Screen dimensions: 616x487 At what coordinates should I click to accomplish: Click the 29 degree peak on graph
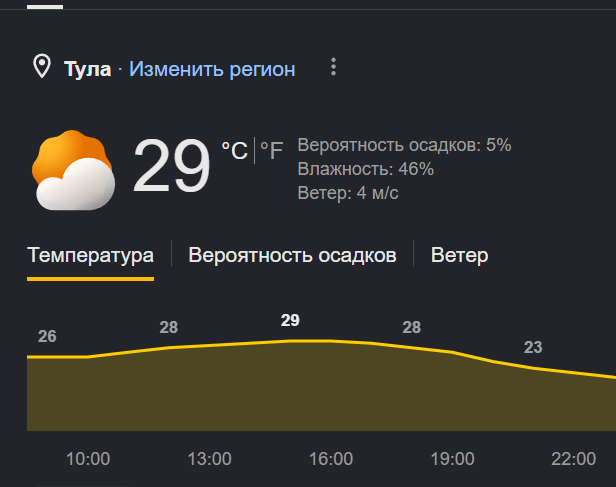[290, 320]
